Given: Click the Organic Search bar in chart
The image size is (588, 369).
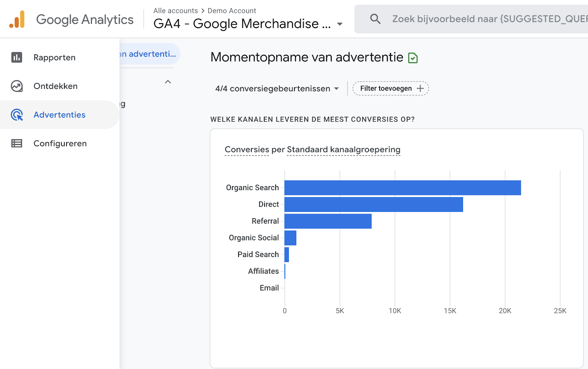Looking at the screenshot, I should pyautogui.click(x=402, y=188).
